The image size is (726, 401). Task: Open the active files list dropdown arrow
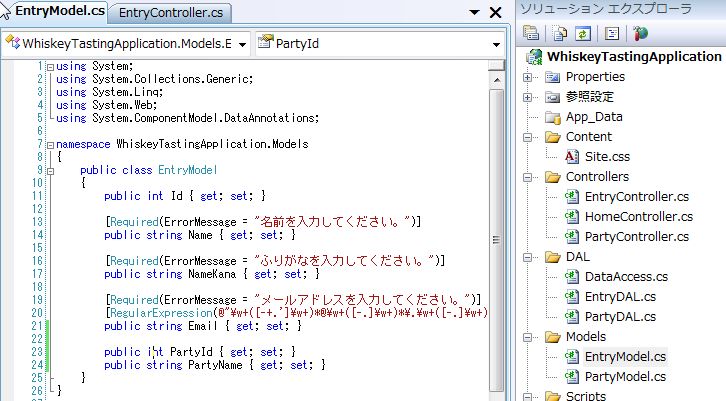[474, 13]
